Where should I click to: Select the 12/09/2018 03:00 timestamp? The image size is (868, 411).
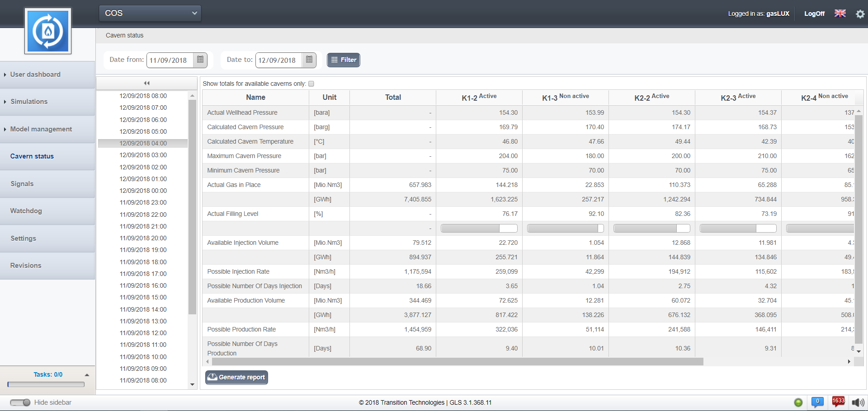click(x=143, y=155)
